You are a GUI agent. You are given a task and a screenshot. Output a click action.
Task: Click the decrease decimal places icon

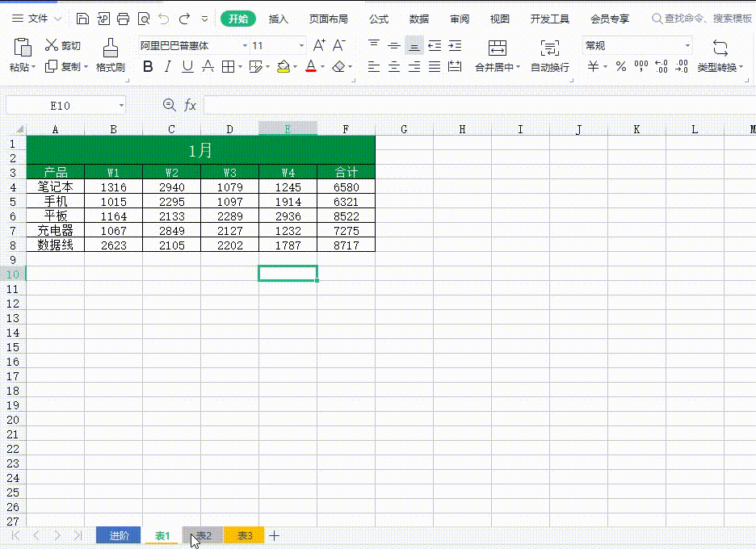(x=681, y=66)
